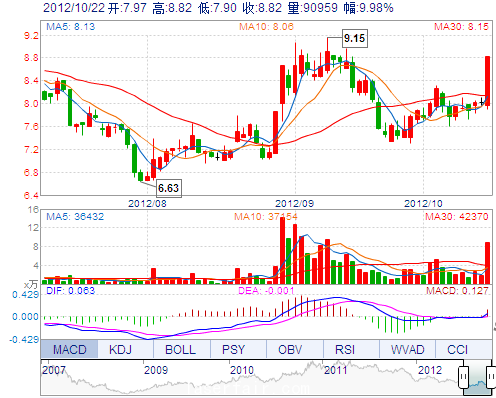Click the last red candlestick on price chart
The image size is (496, 398).
point(488,81)
